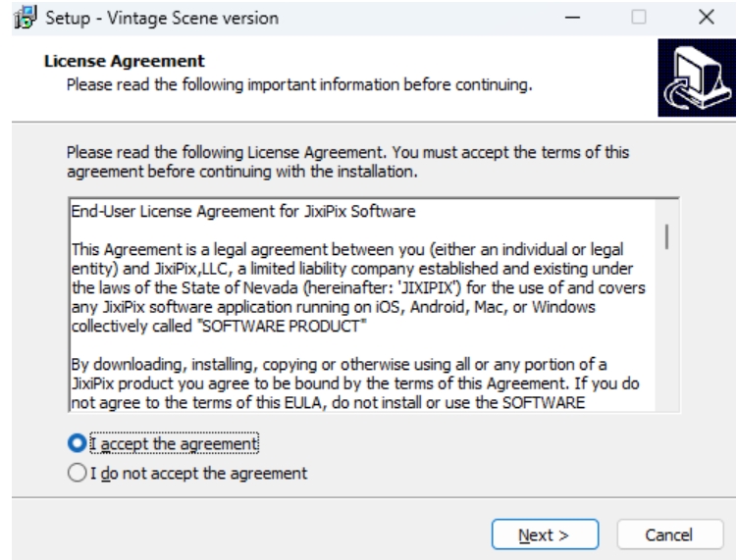Click the greyed-out maximize button

pos(638,18)
